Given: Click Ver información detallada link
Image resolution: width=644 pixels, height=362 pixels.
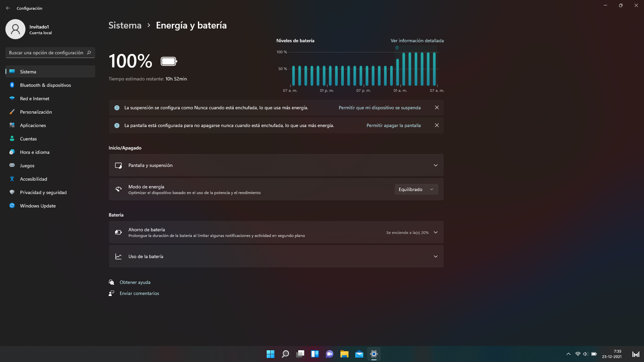Looking at the screenshot, I should tap(417, 41).
